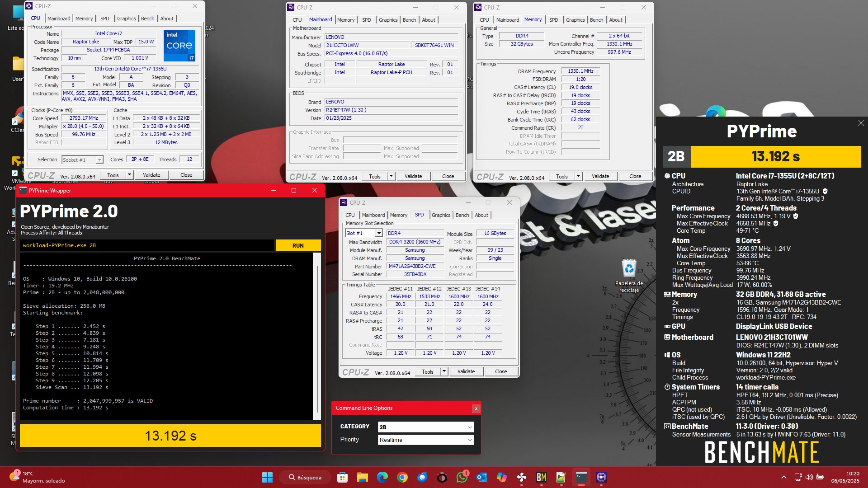868x488 pixels.
Task: Switch to Bench tab in CPU window
Action: pos(147,19)
